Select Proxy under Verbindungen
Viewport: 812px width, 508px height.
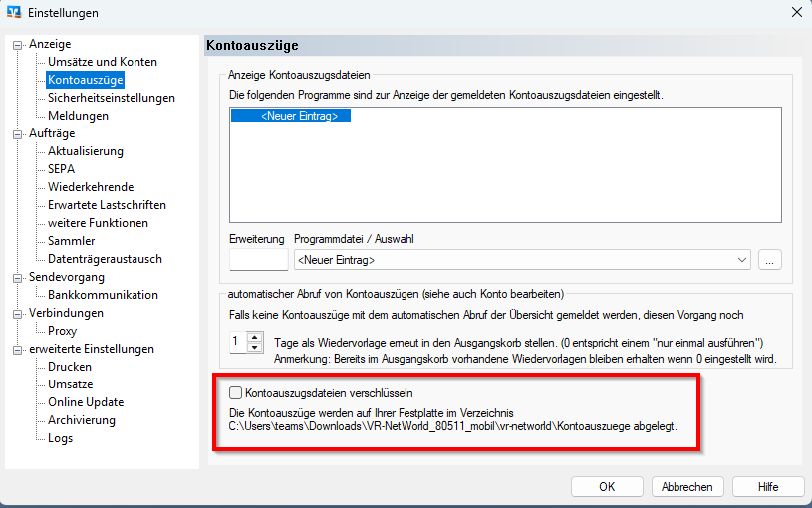(62, 331)
